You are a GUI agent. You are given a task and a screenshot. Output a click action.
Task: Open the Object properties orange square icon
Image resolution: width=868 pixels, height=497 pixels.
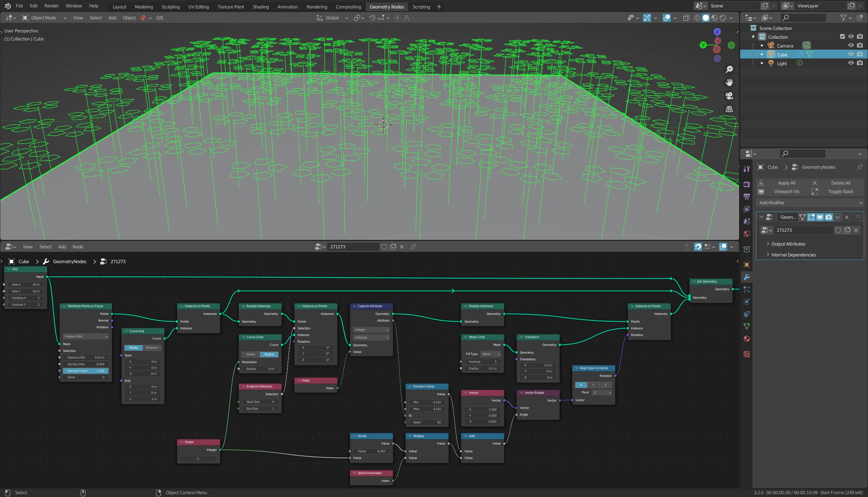click(747, 265)
